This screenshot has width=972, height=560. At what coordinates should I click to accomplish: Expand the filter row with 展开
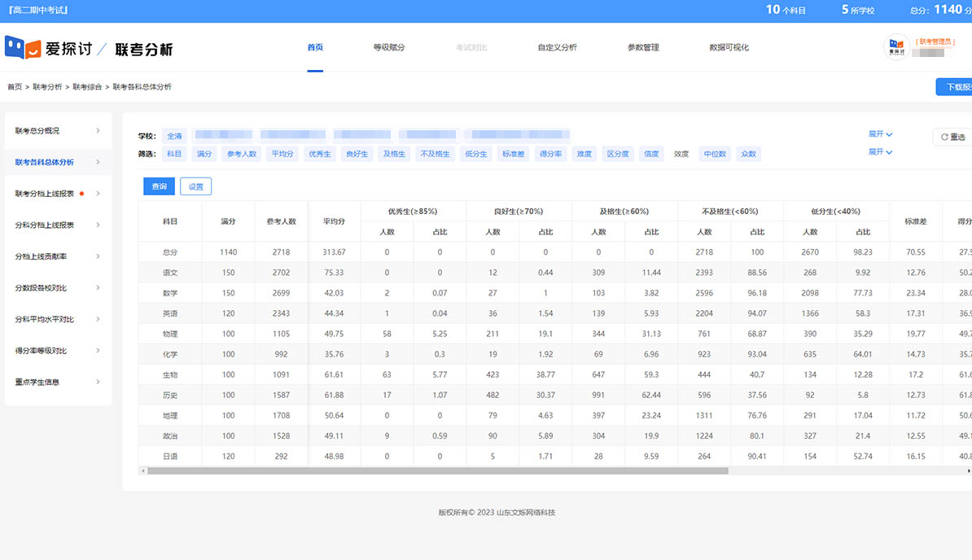point(880,152)
